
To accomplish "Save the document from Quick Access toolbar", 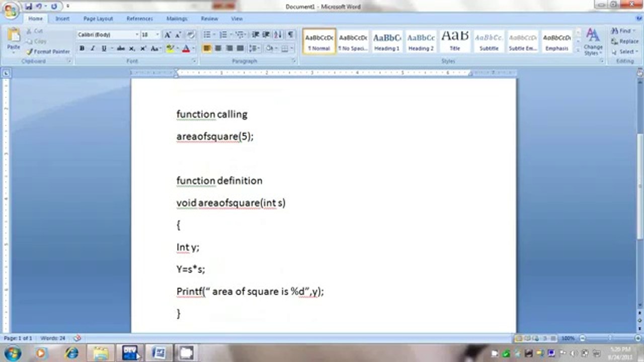I will coord(29,7).
